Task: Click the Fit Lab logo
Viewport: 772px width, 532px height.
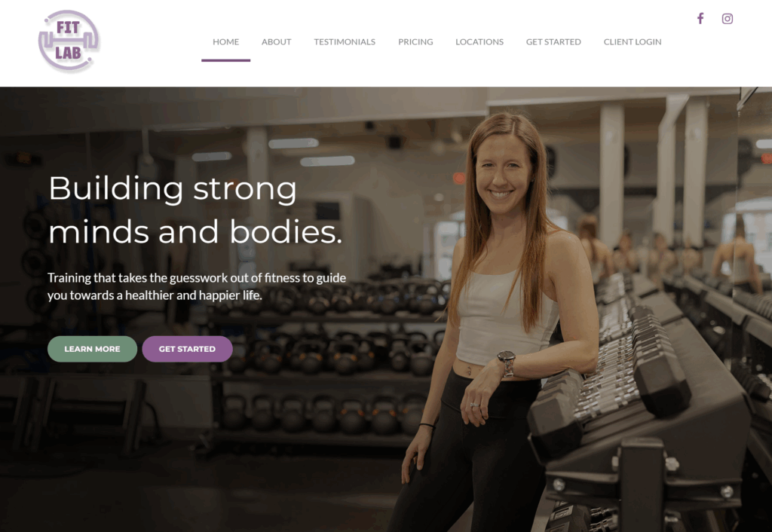Action: click(x=69, y=41)
